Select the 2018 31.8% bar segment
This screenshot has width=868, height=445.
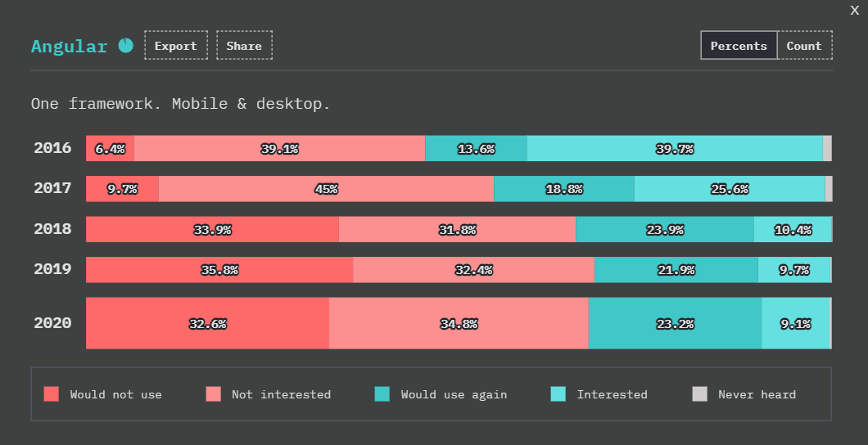point(457,229)
